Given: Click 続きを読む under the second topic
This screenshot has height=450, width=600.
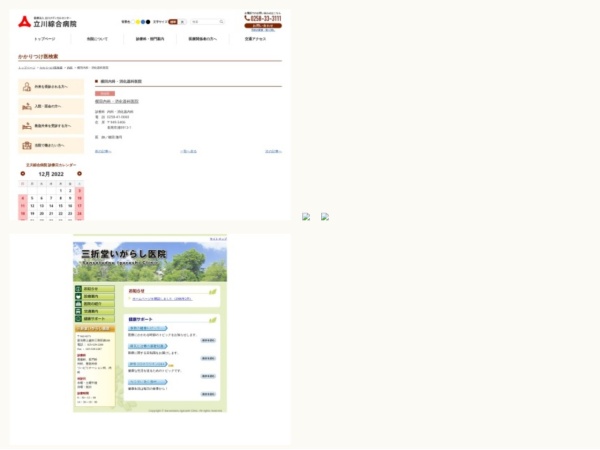Looking at the screenshot, I should click(x=208, y=358).
